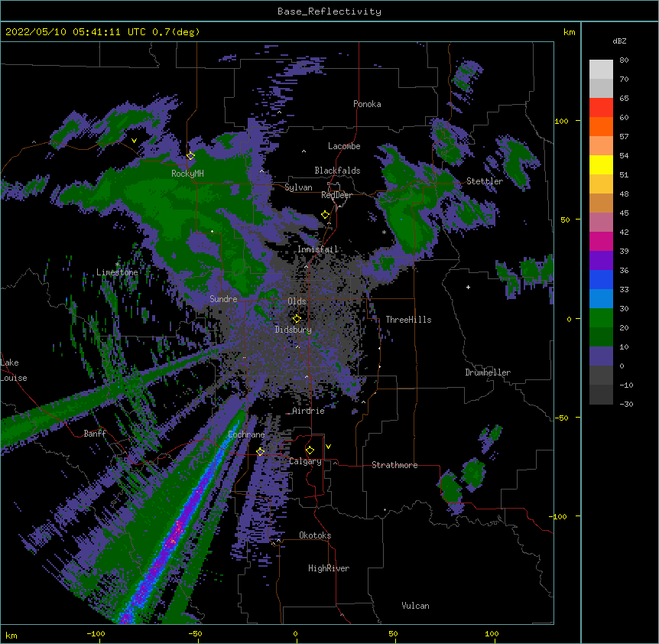
Task: Click the HighRiver town label
Action: click(329, 568)
